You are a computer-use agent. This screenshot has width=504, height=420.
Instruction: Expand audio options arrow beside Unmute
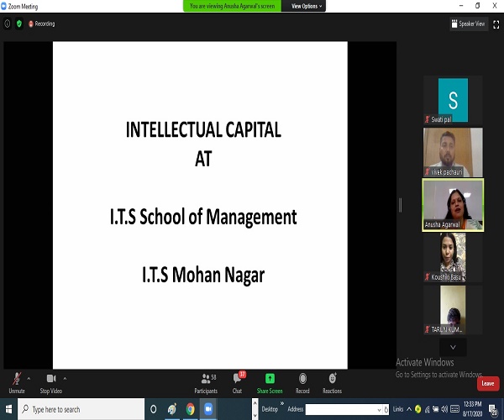coord(29,379)
